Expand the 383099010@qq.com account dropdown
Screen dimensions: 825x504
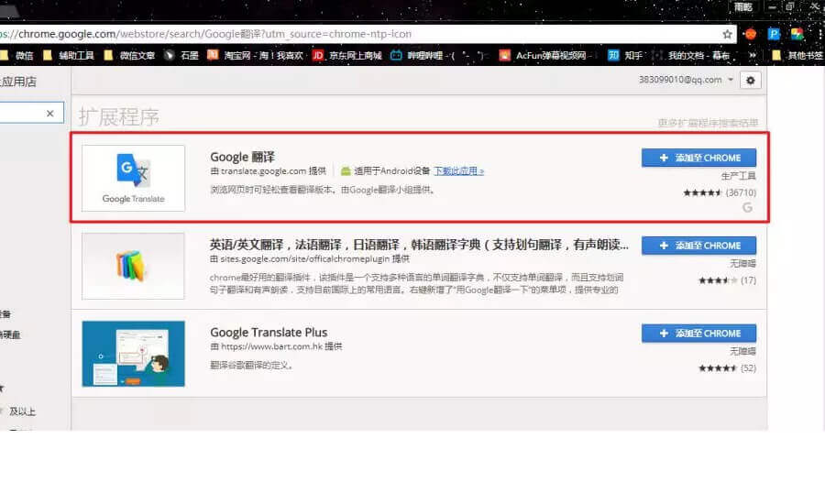tap(686, 80)
